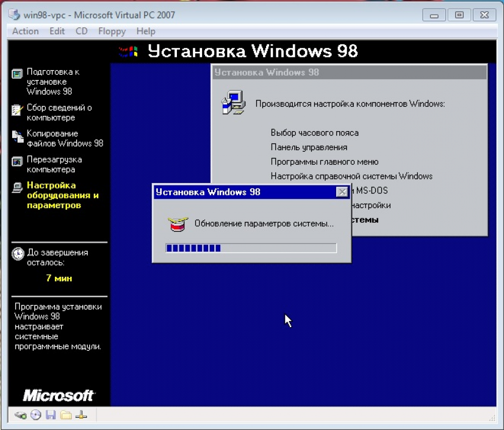Click the floppy disk status bar icon
This screenshot has width=504, height=430.
tap(50, 415)
